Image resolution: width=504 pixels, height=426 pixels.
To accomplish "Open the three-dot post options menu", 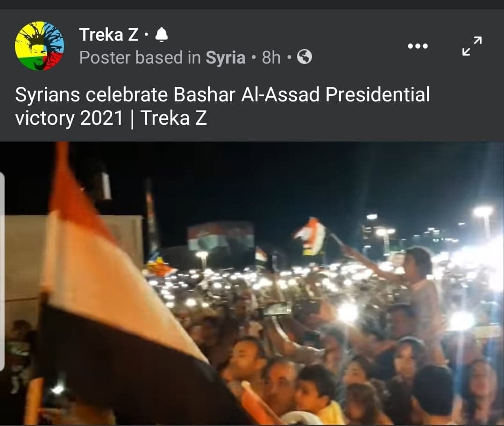I will coord(418,46).
